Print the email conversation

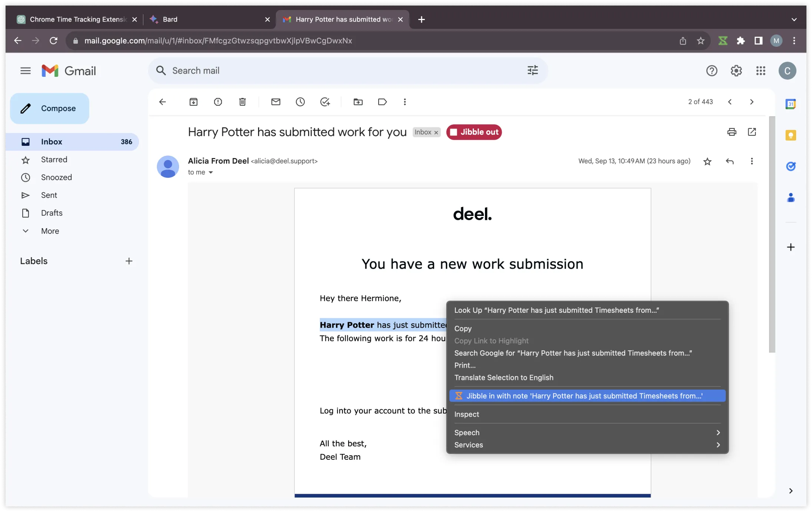(732, 132)
